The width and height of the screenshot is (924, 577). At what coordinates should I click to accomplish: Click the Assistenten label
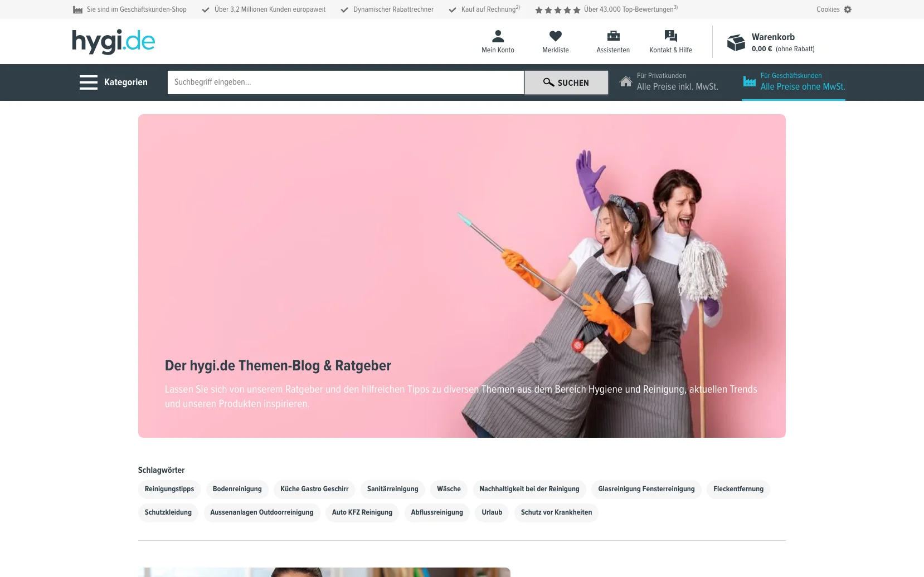[x=613, y=50]
